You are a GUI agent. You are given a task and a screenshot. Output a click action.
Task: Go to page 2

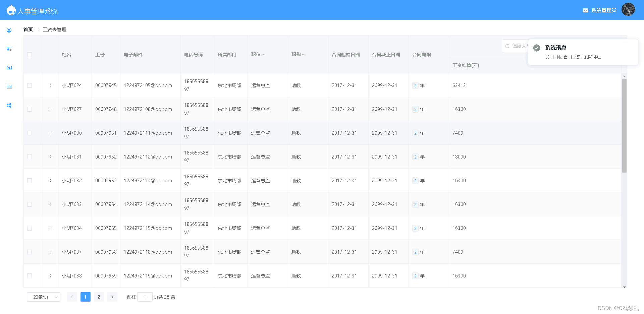(99, 297)
